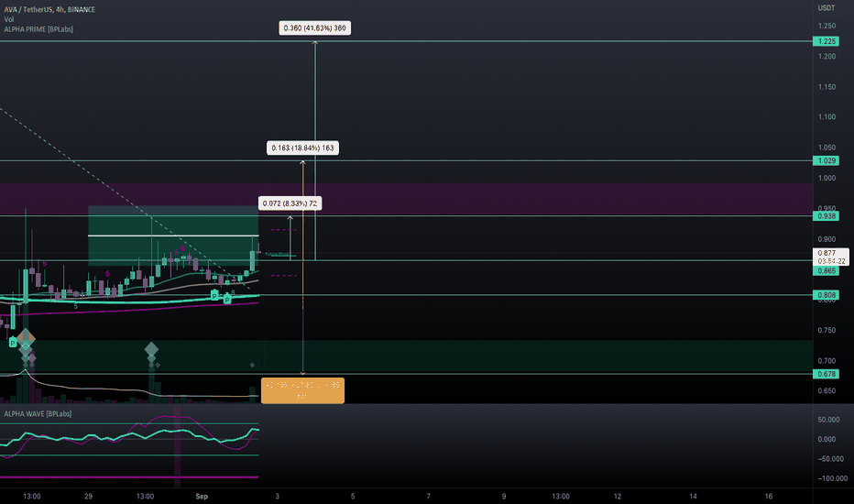Click the 13:00 label between 9 and 12
The width and height of the screenshot is (854, 504).
(561, 497)
